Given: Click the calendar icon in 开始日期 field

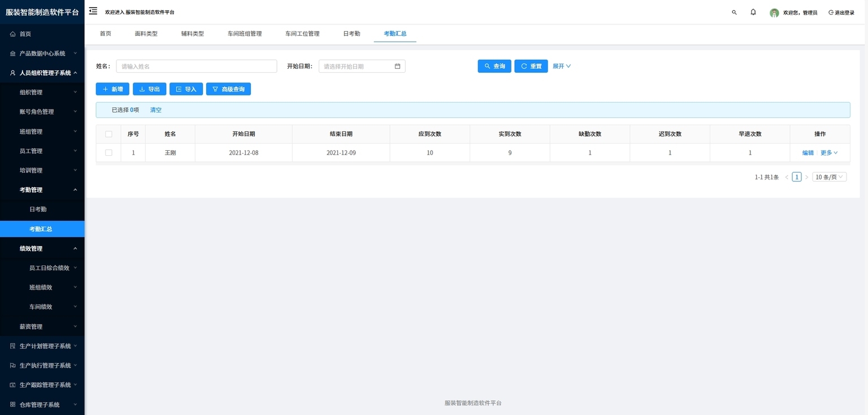Looking at the screenshot, I should tap(397, 66).
